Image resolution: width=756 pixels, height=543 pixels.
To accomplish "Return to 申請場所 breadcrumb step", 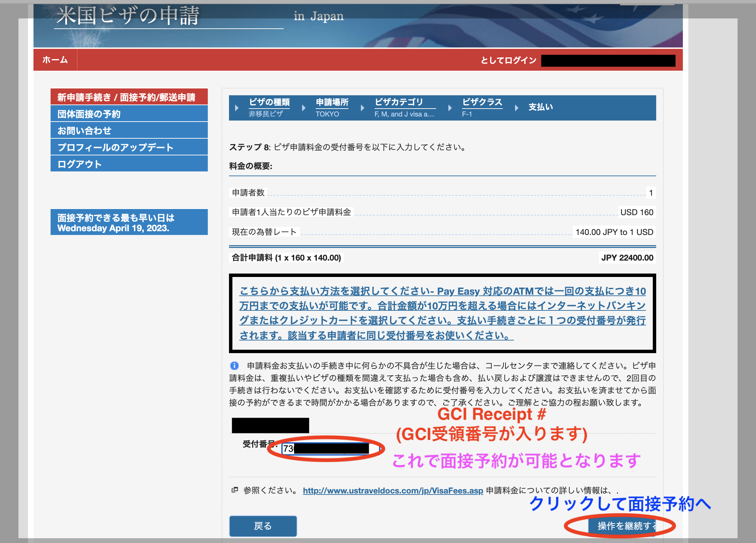I will click(332, 102).
